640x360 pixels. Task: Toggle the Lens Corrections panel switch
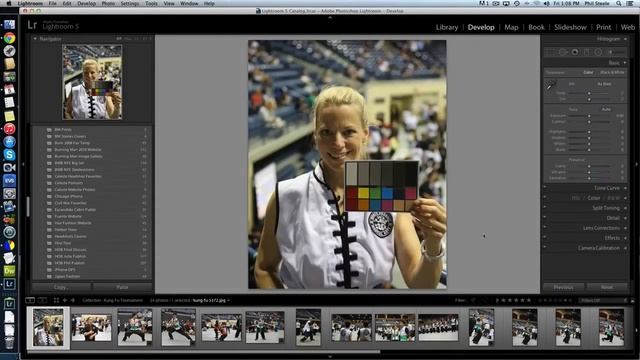coord(545,228)
